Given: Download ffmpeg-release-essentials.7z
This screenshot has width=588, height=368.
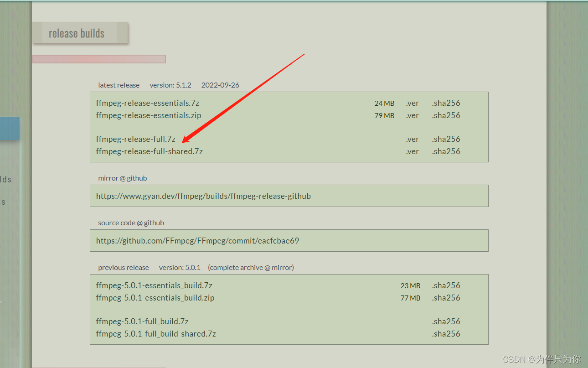Looking at the screenshot, I should coord(147,103).
